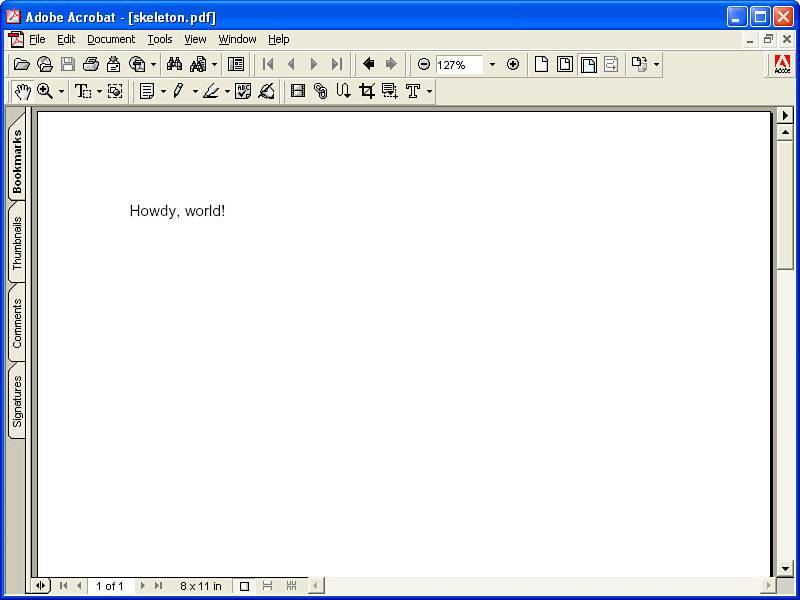800x600 pixels.
Task: Select the Digital Signature pen tool
Action: (266, 91)
